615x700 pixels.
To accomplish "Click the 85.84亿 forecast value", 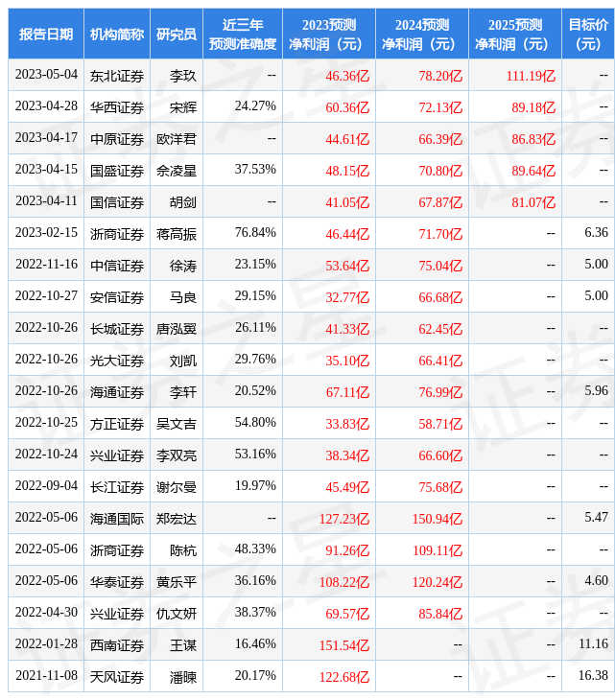I will coord(440,615).
